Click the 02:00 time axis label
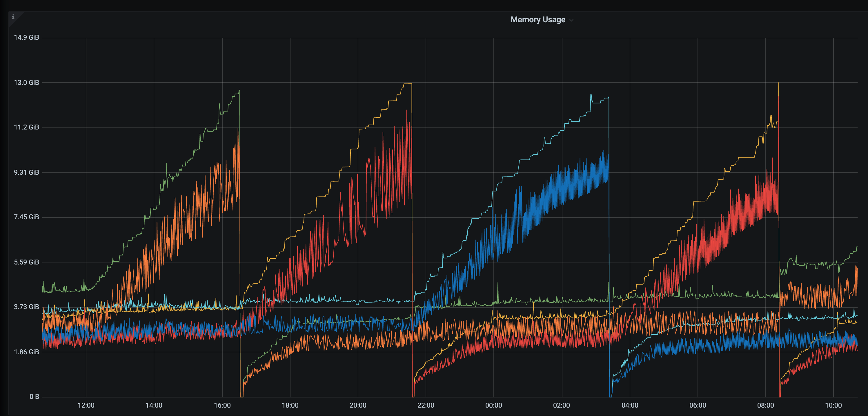The image size is (868, 416). coord(561,405)
